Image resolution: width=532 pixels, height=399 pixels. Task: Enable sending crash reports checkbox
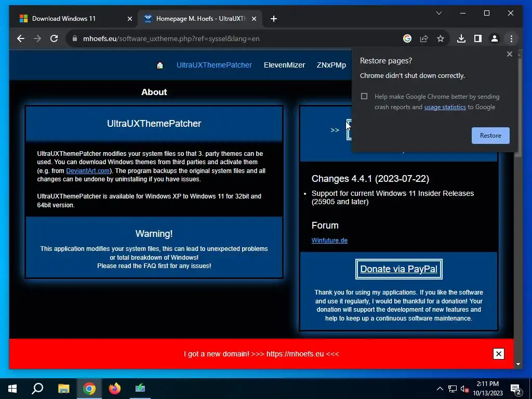pos(364,96)
